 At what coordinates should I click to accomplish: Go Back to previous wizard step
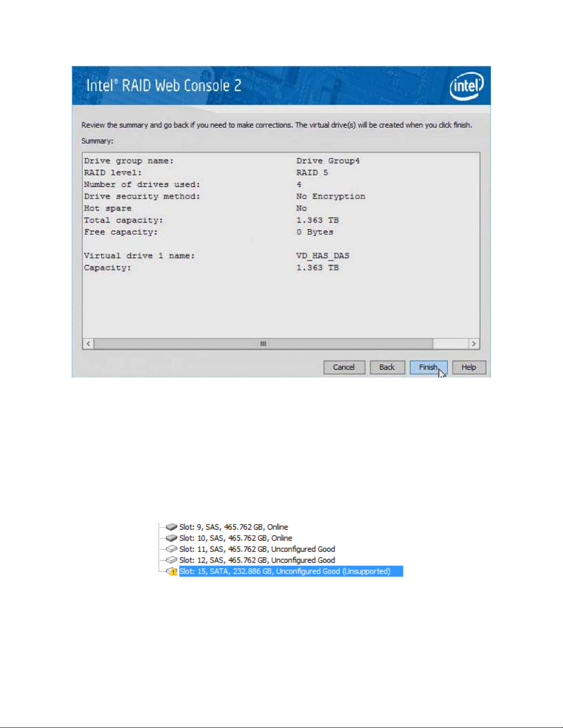point(387,367)
